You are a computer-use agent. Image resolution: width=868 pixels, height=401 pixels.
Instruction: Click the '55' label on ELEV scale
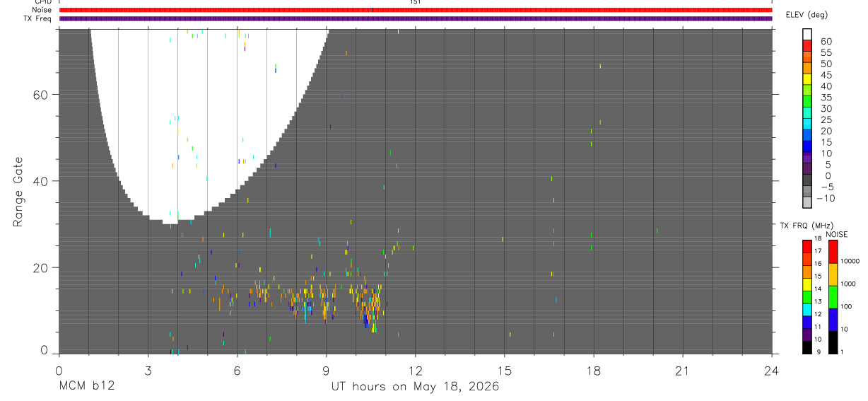pos(826,52)
